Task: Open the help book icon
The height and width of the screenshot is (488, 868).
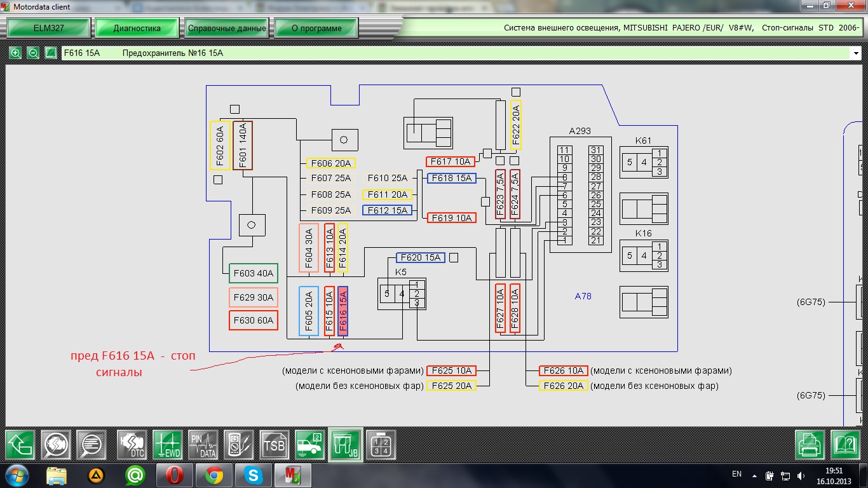Action: [x=845, y=445]
